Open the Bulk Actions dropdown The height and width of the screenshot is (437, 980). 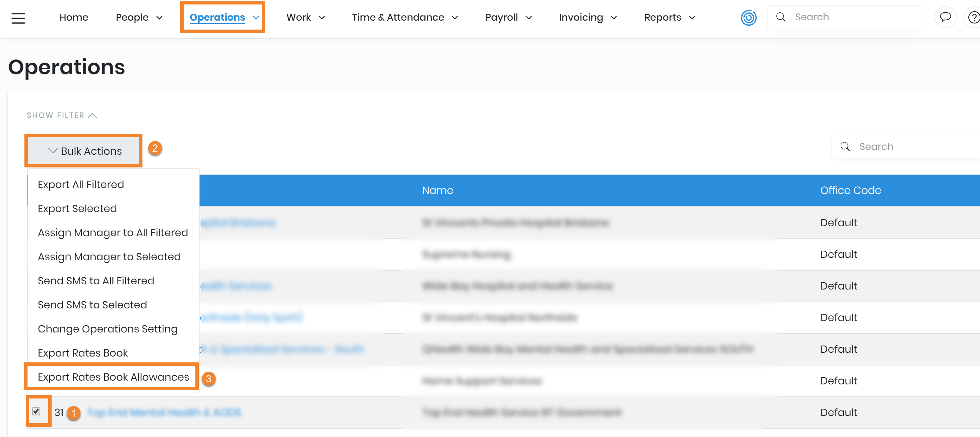coord(84,151)
